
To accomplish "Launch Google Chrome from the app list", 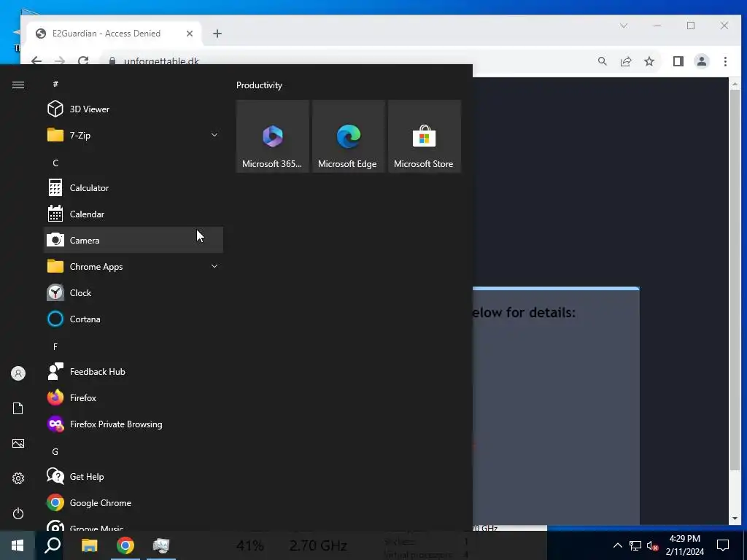I will click(x=133, y=502).
